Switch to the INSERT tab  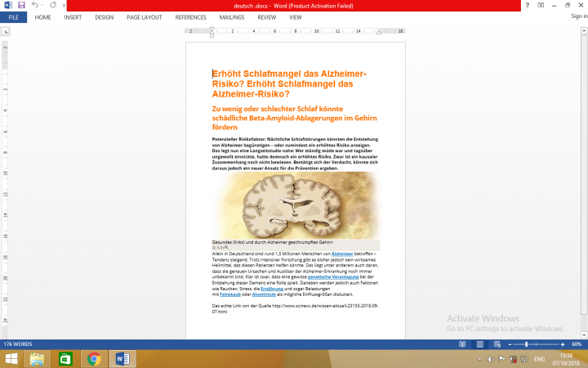[73, 17]
